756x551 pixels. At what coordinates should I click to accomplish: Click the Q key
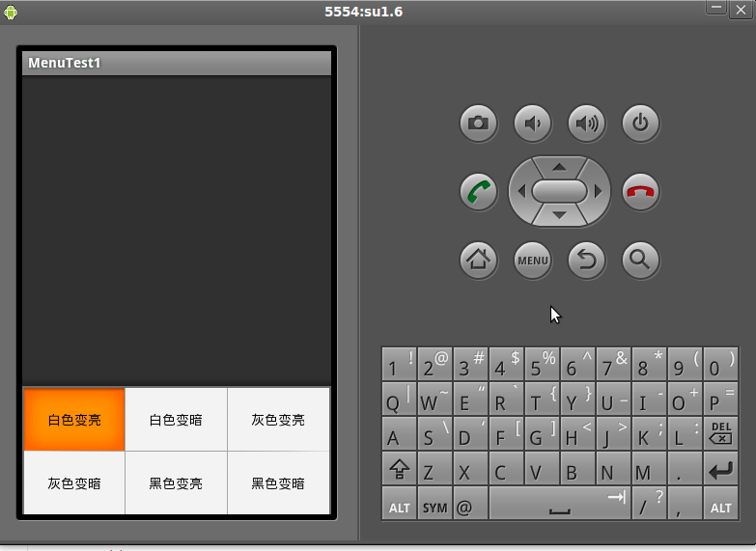pyautogui.click(x=399, y=399)
